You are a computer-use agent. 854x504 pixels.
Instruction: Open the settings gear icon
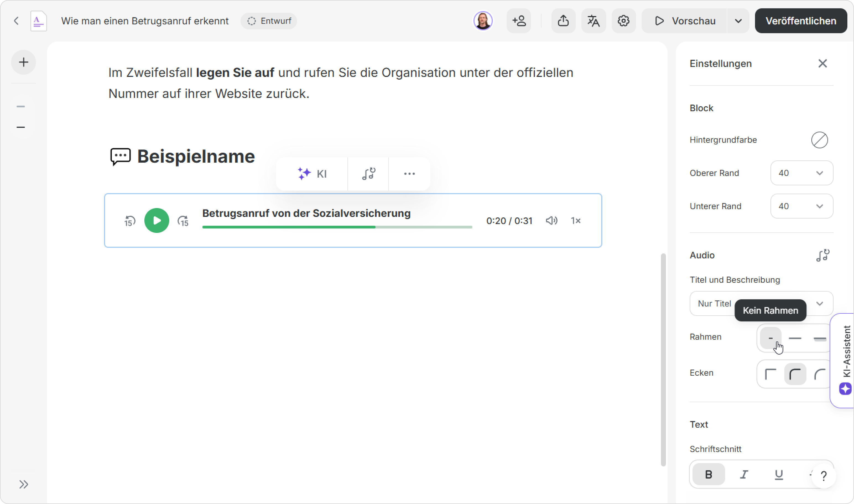pyautogui.click(x=623, y=21)
